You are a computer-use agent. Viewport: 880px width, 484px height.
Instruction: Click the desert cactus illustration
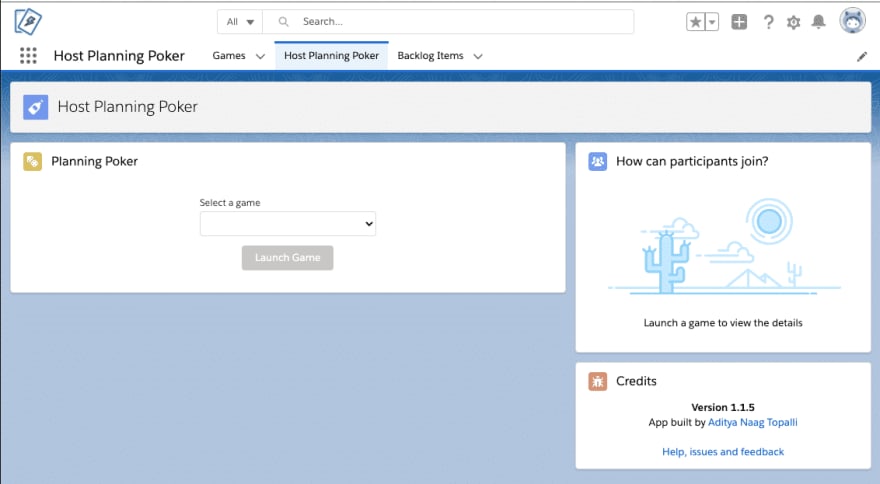coord(724,246)
